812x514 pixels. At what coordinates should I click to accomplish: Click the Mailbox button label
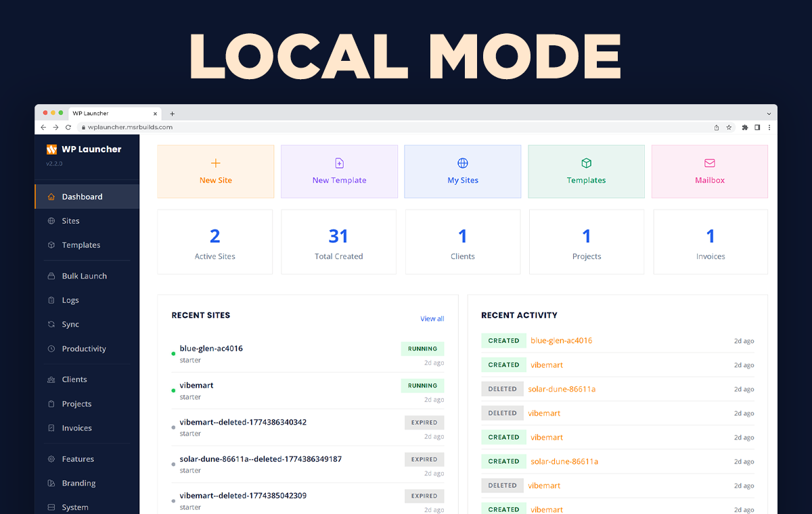pyautogui.click(x=710, y=181)
